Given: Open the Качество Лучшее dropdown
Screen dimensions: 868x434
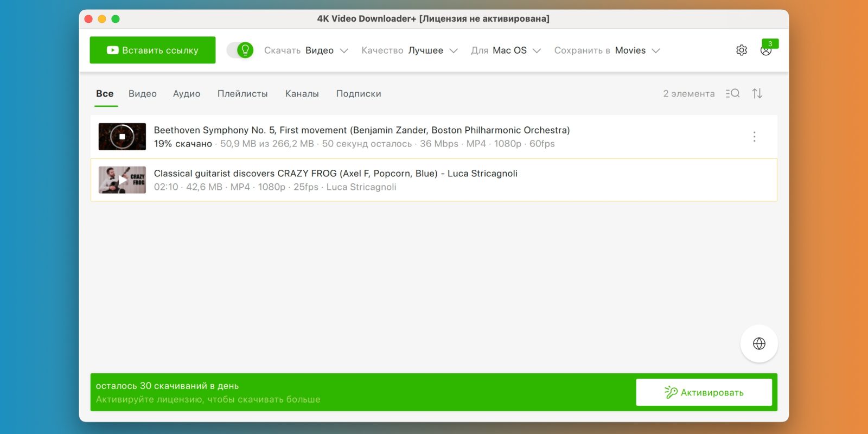Looking at the screenshot, I should tap(410, 50).
